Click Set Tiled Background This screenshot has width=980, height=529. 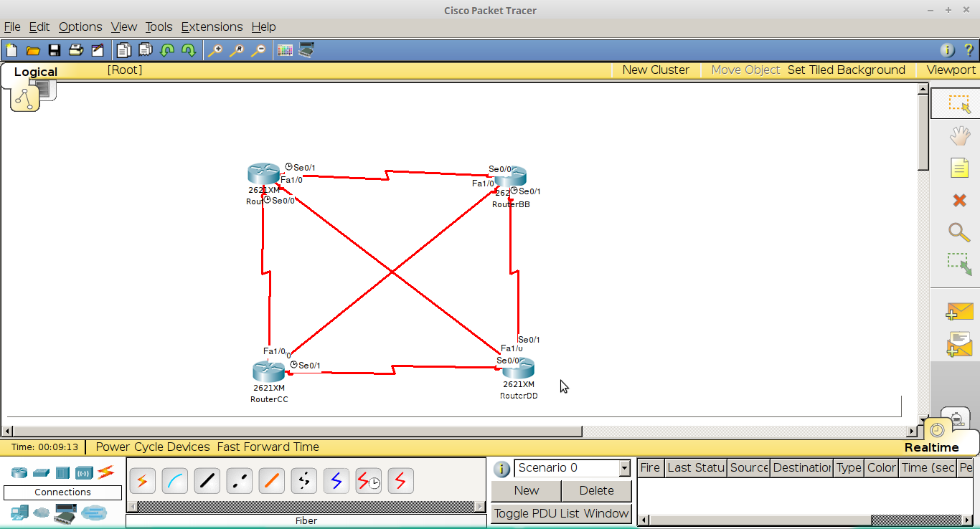847,70
